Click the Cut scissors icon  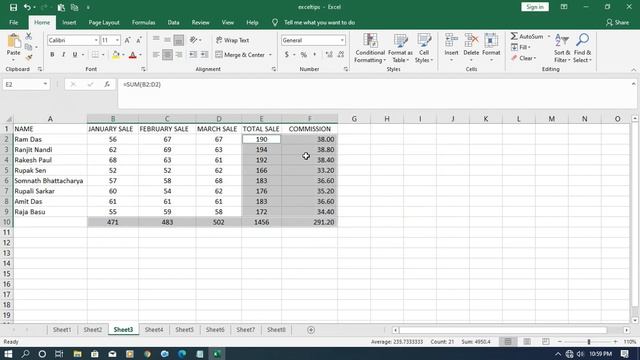click(x=29, y=37)
